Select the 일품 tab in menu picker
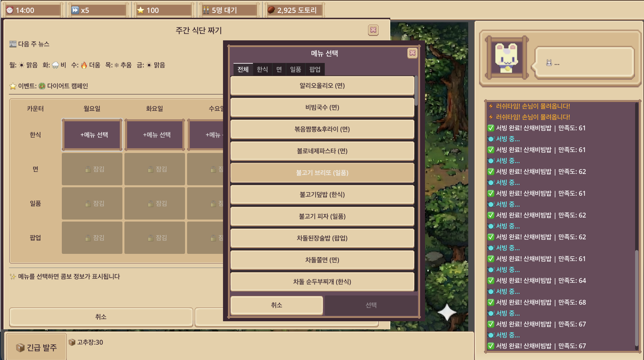 point(295,69)
